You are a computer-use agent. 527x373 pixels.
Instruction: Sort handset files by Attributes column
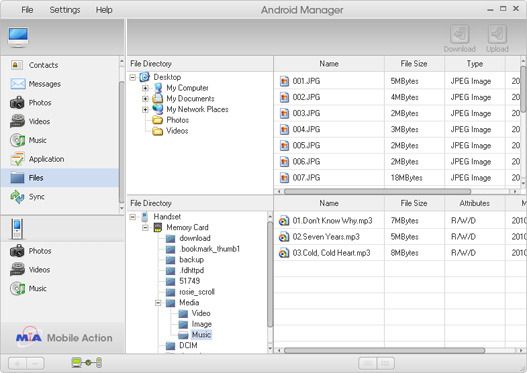pos(475,203)
